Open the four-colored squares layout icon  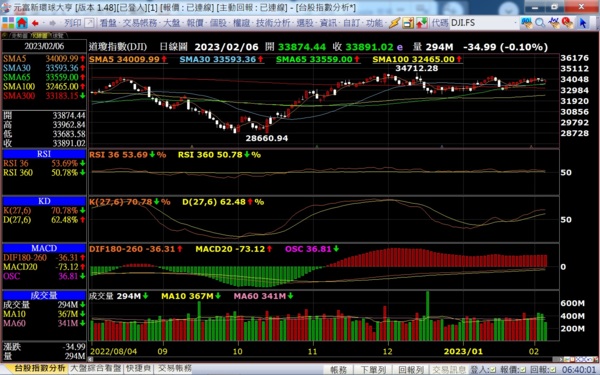8,23
